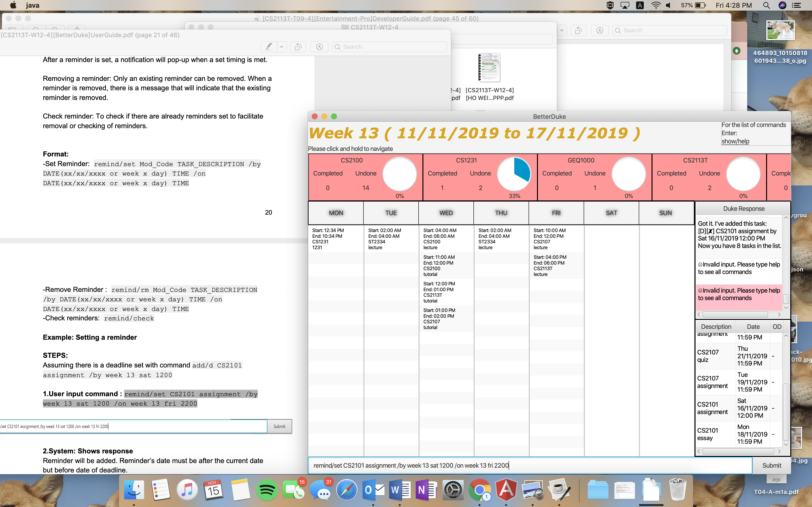
Task: Open the highlight color dropdown arrow
Action: (282, 47)
